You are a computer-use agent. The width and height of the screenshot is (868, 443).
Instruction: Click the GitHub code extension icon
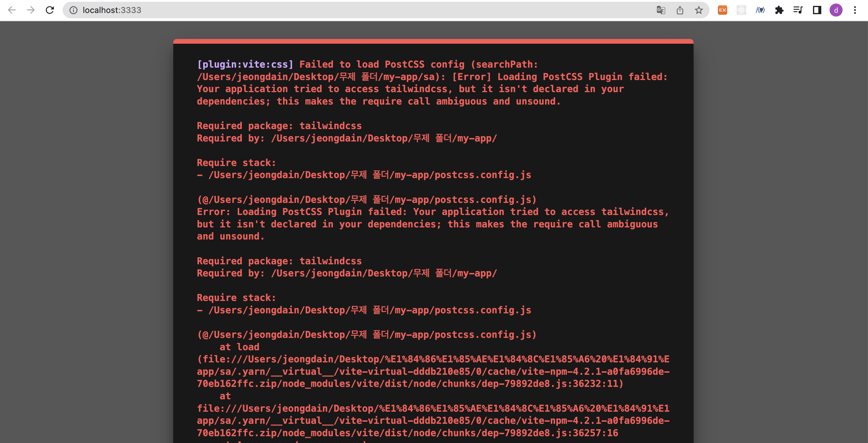[760, 10]
